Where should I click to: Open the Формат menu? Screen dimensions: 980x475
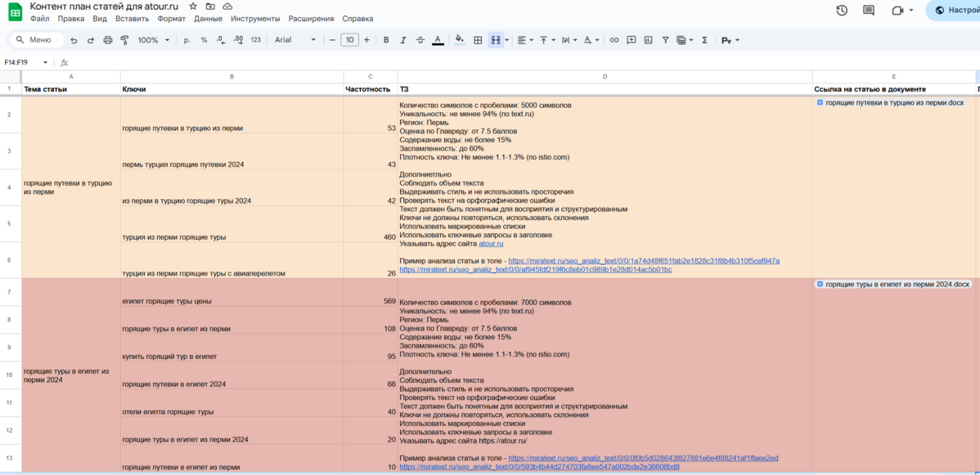coord(171,19)
